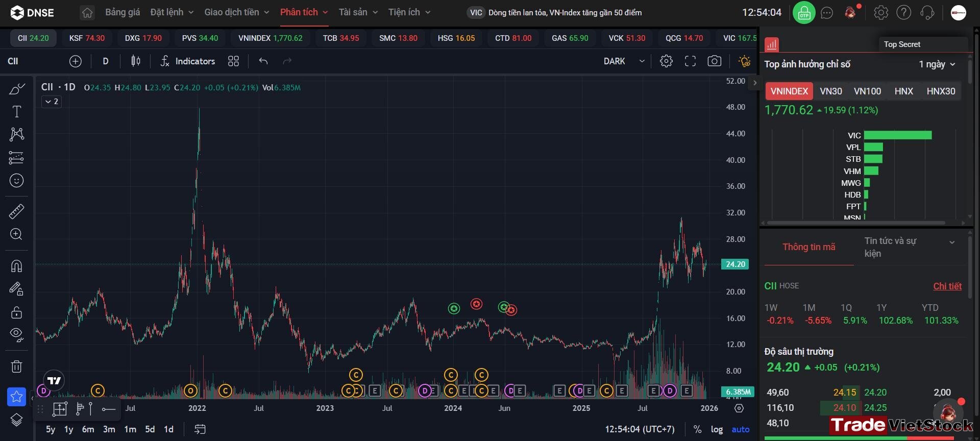Screen dimensions: 980x441
Task: Open the measure ruler tool
Action: pos(16,211)
